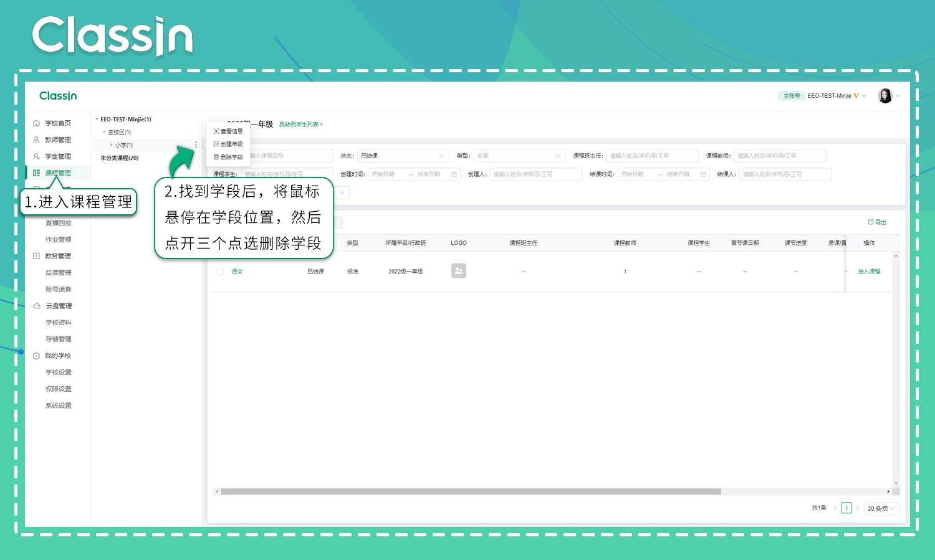Click the vertical scrollbar down arrow in table
The image size is (935, 560).
tap(896, 483)
